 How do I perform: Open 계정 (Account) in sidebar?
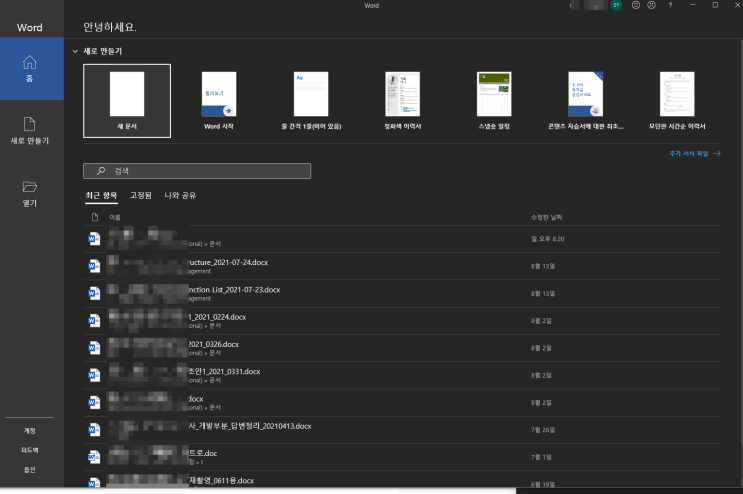point(29,431)
